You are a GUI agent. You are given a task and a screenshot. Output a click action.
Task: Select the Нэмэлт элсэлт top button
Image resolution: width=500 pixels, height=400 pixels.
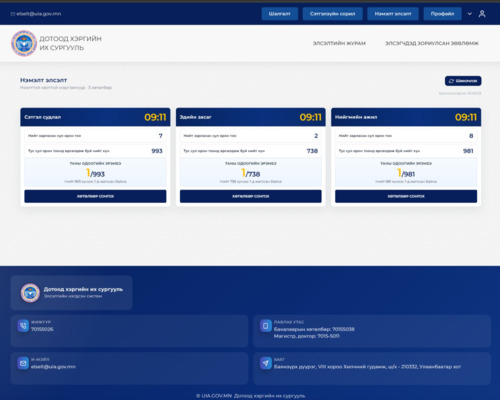click(393, 14)
